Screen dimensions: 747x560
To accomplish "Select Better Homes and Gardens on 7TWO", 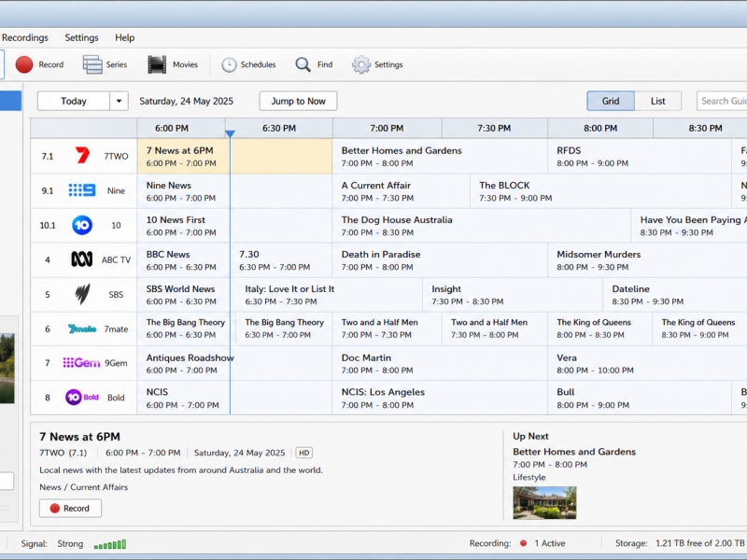I will coord(440,156).
